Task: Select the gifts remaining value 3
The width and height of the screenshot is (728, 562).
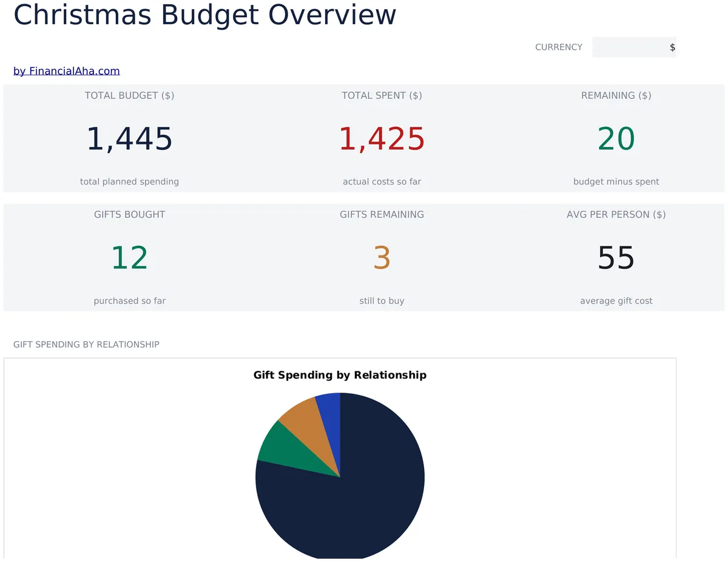Action: pos(382,258)
